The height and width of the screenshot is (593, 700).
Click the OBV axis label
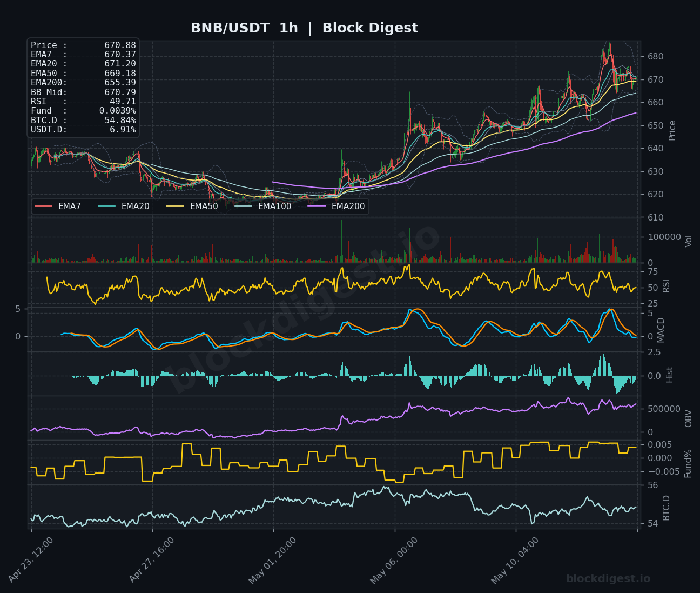tap(688, 418)
